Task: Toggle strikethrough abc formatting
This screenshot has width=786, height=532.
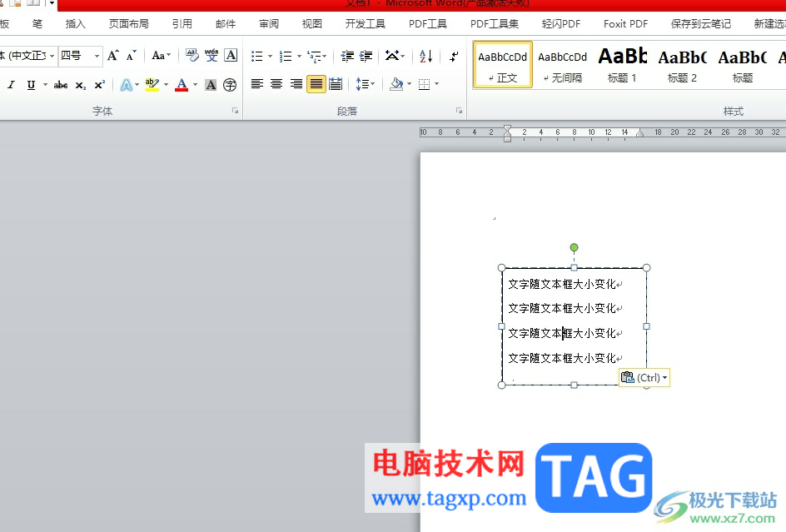Action: point(61,85)
